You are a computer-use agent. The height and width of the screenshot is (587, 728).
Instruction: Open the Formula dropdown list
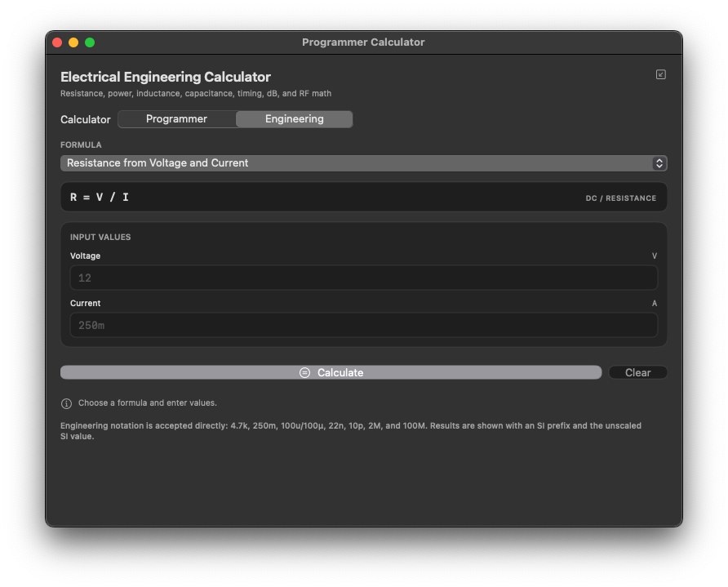click(363, 163)
